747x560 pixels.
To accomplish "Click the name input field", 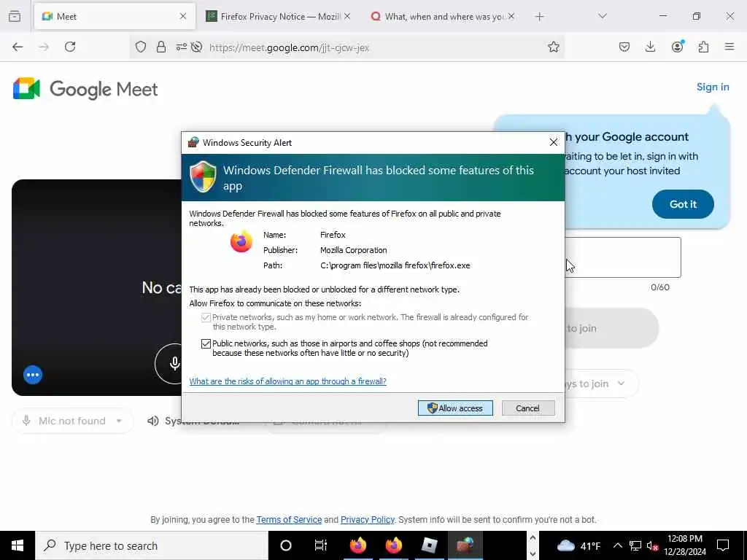I will [623, 257].
